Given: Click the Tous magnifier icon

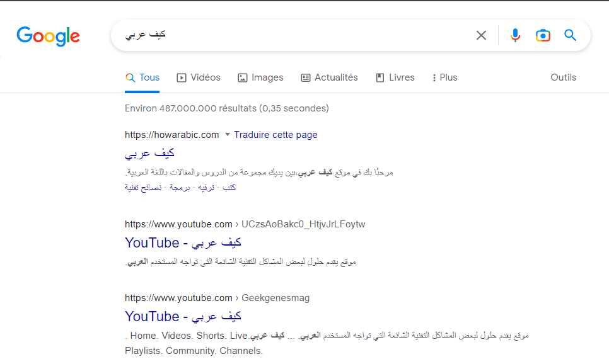Looking at the screenshot, I should tap(130, 77).
